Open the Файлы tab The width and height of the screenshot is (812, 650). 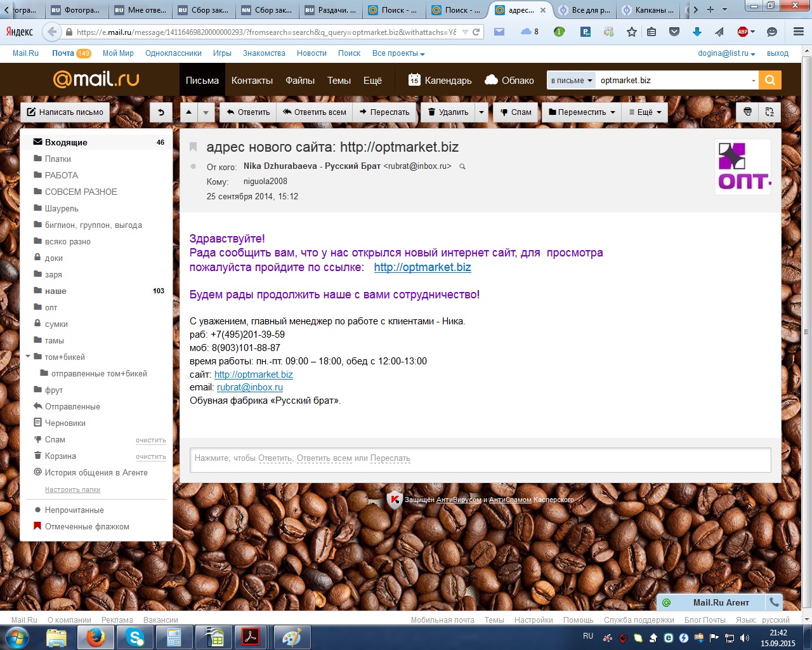[x=300, y=80]
